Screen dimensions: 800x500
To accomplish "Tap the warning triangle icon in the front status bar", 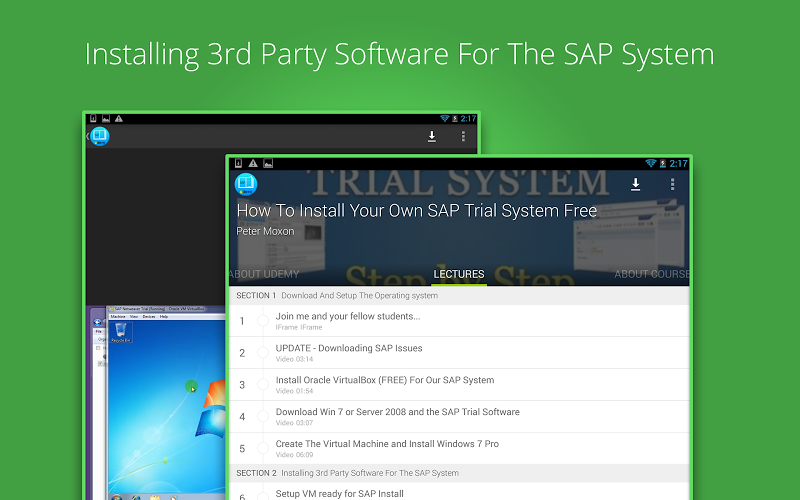I will coord(253,163).
